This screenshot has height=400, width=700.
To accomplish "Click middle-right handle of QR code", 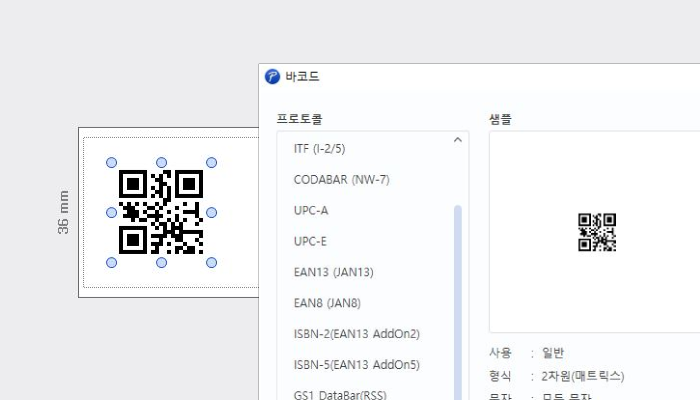I will (212, 212).
